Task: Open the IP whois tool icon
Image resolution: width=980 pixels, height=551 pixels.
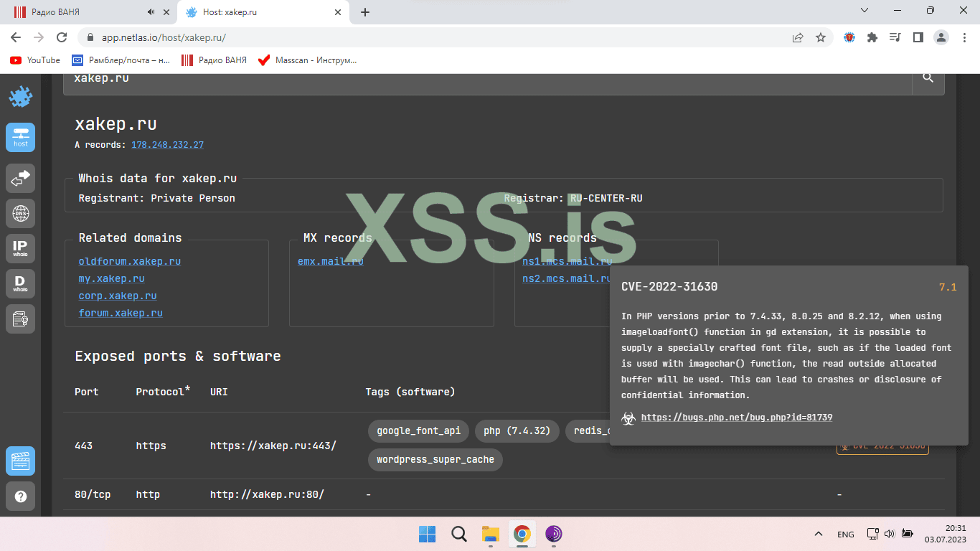Action: 21,248
